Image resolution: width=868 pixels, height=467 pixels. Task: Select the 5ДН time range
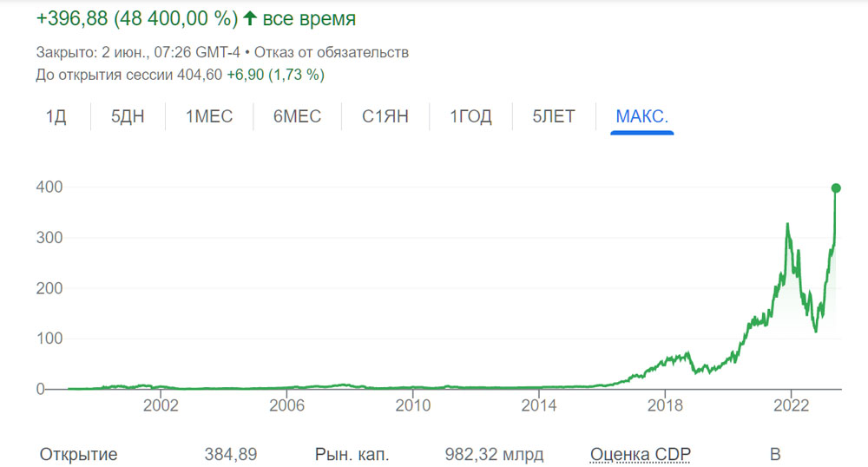click(x=128, y=116)
